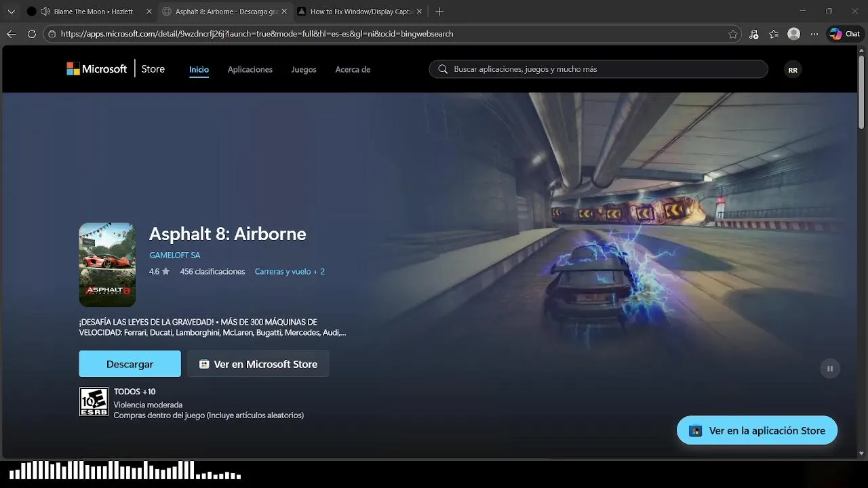The image size is (868, 488).
Task: View the 456 clasificaciones ratings
Action: coord(212,272)
